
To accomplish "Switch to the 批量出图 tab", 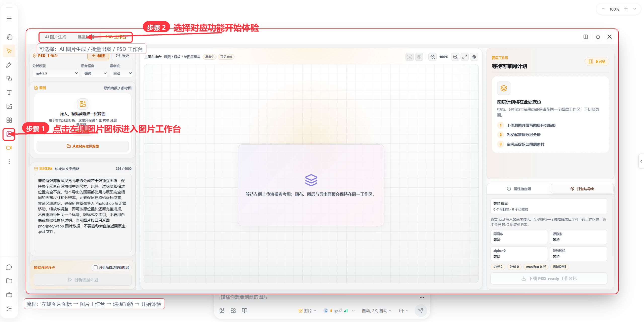I will pos(86,37).
